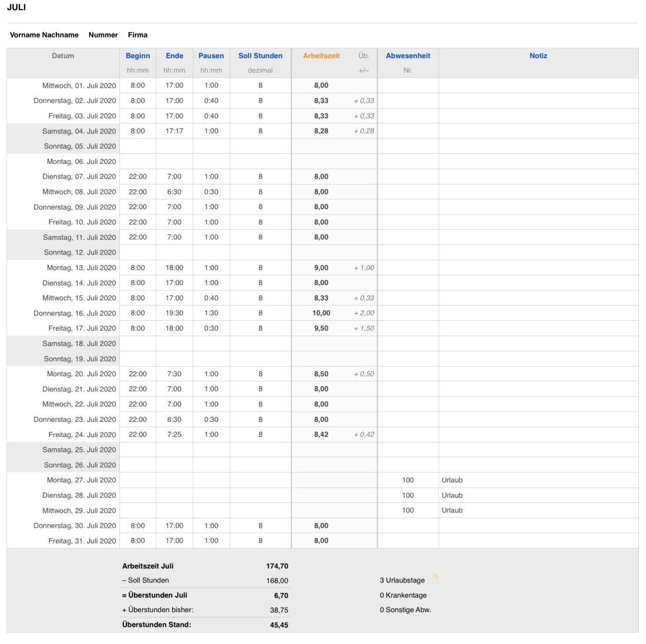Select the Beginn column header
The height and width of the screenshot is (644, 646).
click(137, 56)
